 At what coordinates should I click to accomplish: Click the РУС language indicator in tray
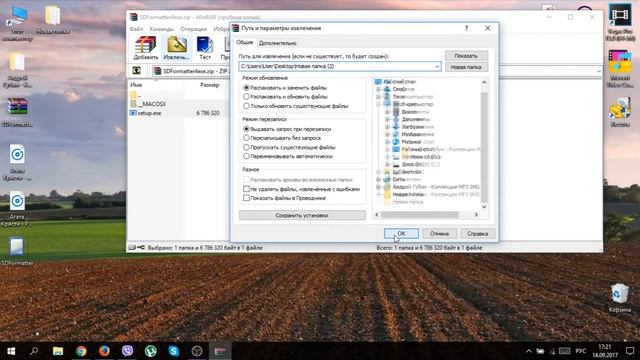(x=580, y=351)
